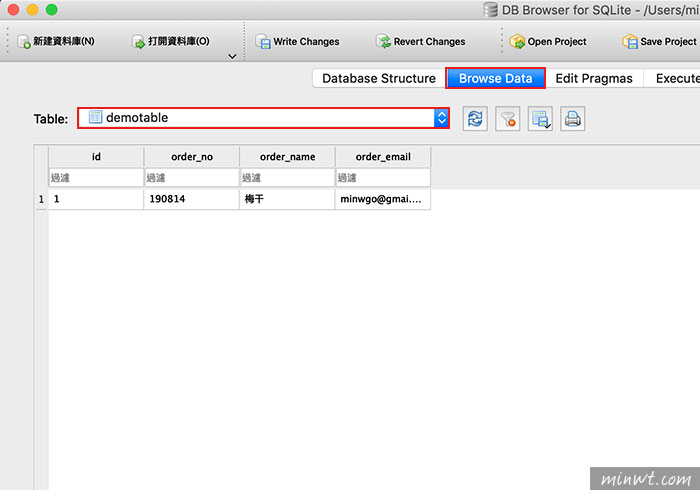Viewport: 700px width, 490px height.
Task: Sort by the order_no column header
Action: pyautogui.click(x=192, y=157)
